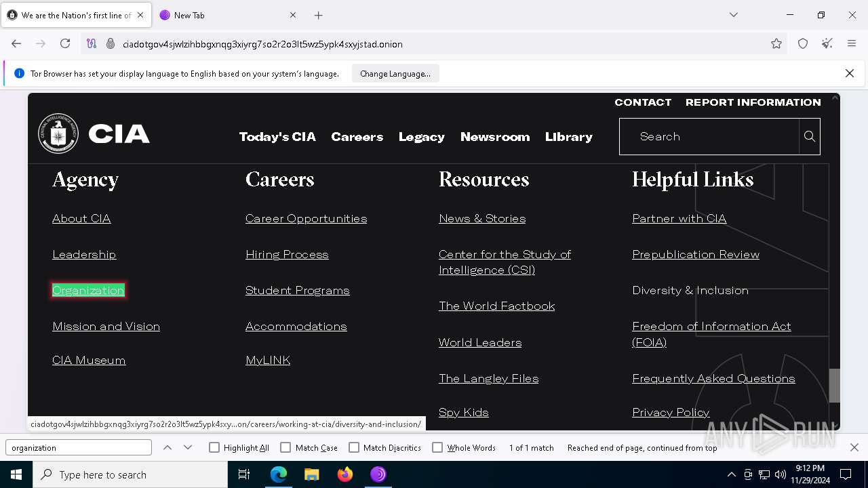Reload the current page
Viewport: 868px width, 488px height.
tap(65, 44)
